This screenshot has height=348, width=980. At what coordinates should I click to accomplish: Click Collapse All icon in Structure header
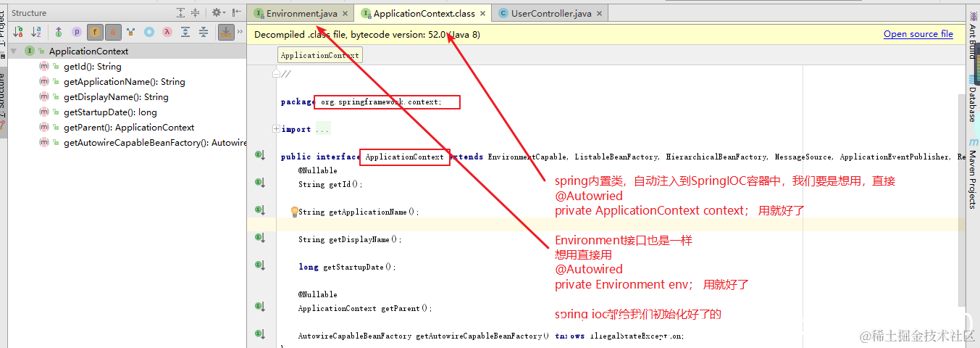click(x=196, y=13)
